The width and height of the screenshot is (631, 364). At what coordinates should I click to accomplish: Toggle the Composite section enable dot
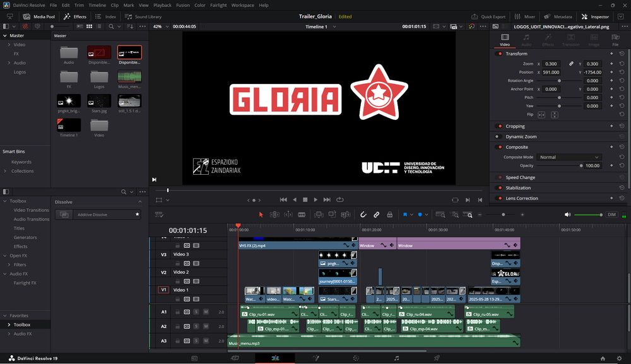coord(500,147)
